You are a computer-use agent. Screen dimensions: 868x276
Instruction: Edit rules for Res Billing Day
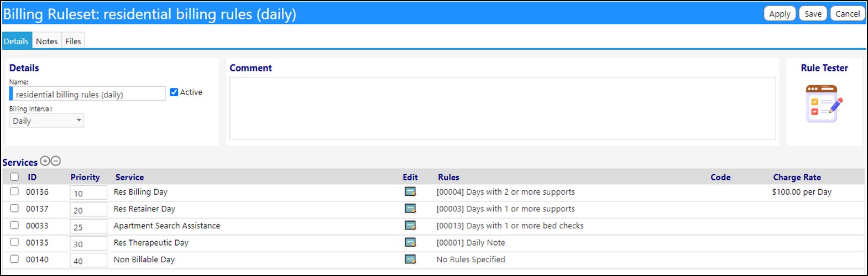[410, 192]
